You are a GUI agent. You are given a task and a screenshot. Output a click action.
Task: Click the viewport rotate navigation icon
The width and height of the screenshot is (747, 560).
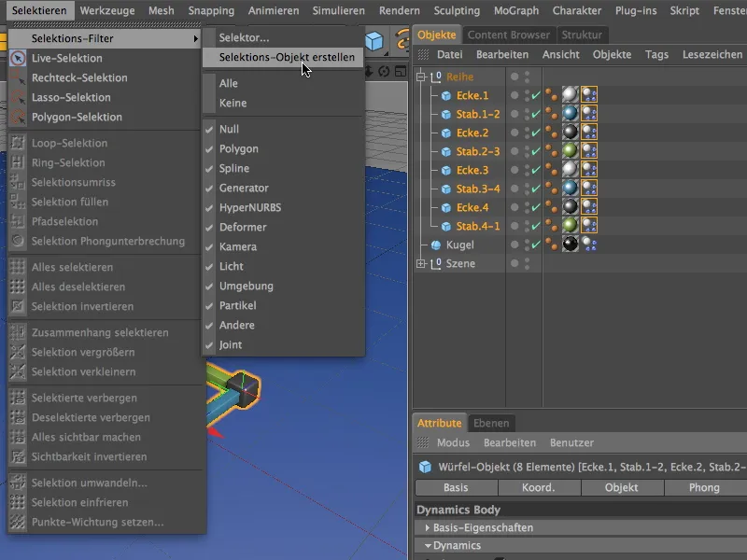point(384,72)
